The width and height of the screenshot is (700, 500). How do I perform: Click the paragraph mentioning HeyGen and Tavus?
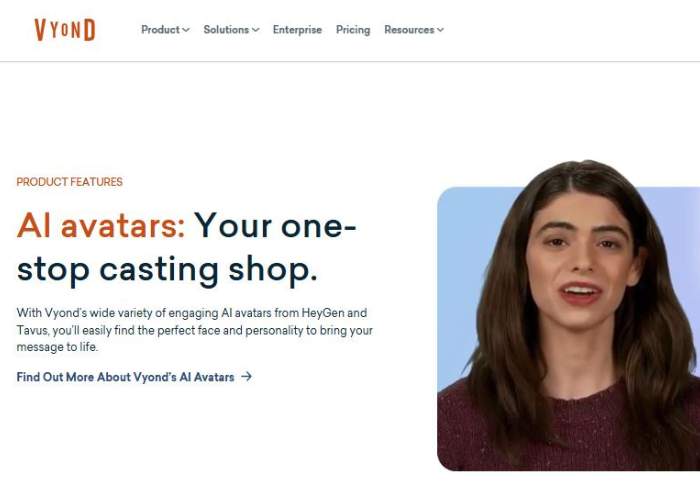tap(195, 330)
